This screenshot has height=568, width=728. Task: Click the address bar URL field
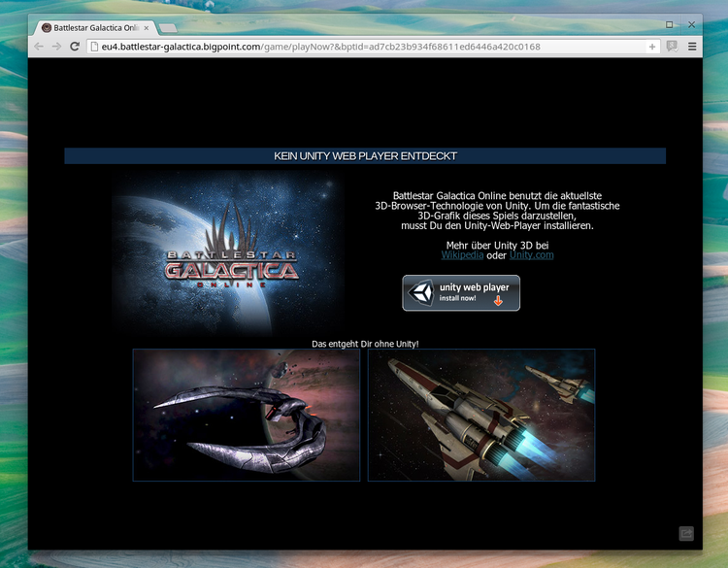pos(369,47)
